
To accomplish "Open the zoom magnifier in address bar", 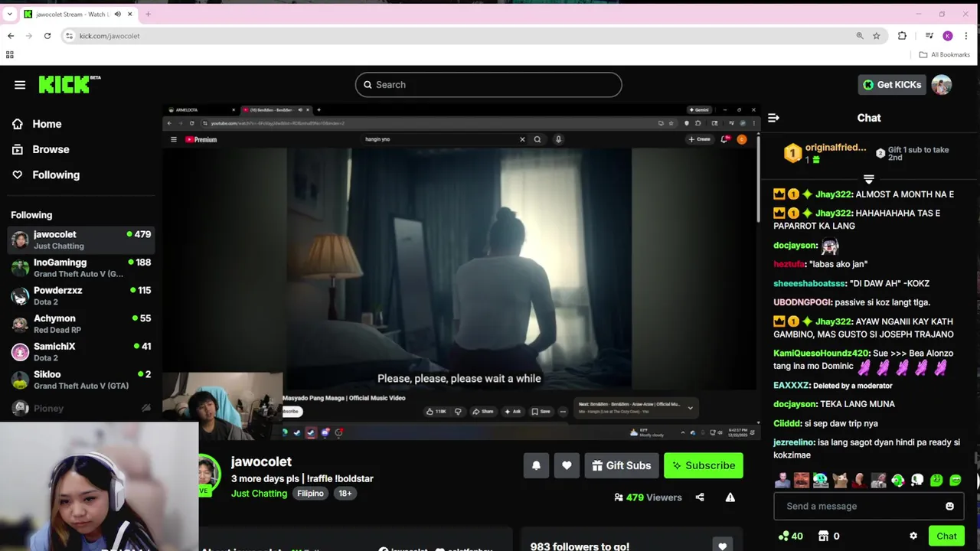I will tap(860, 36).
